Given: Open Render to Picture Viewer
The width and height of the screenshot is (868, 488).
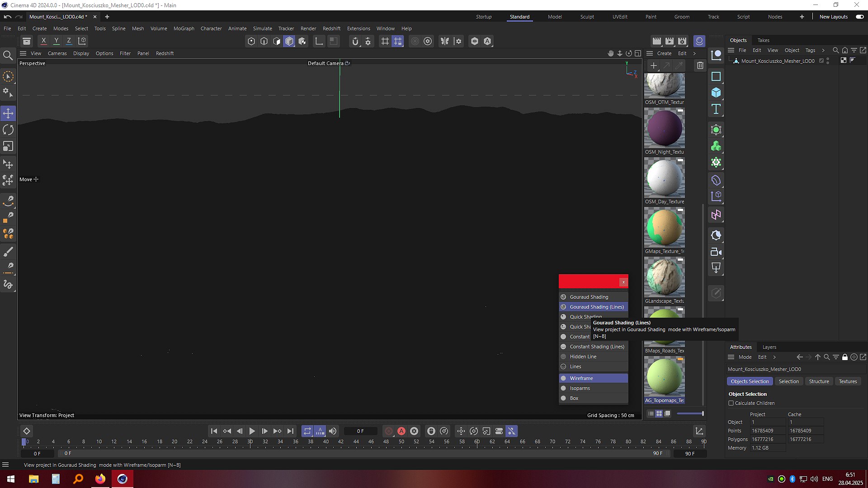Looking at the screenshot, I should [x=670, y=41].
